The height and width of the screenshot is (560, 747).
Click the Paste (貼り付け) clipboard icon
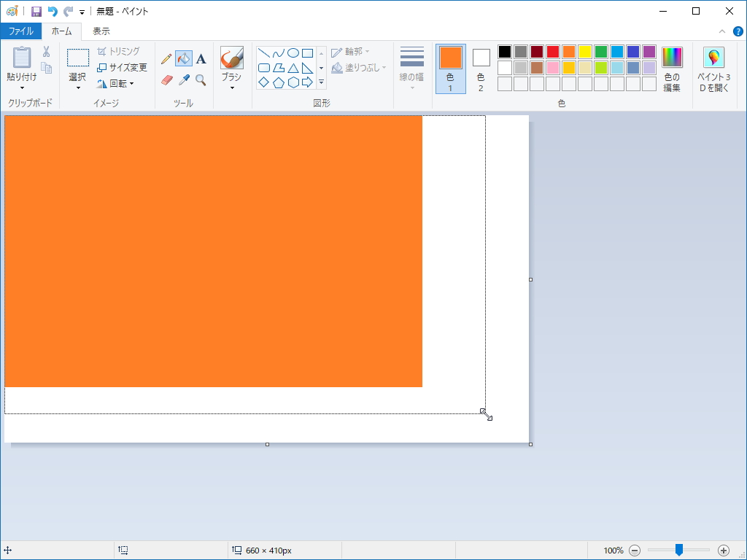click(22, 58)
